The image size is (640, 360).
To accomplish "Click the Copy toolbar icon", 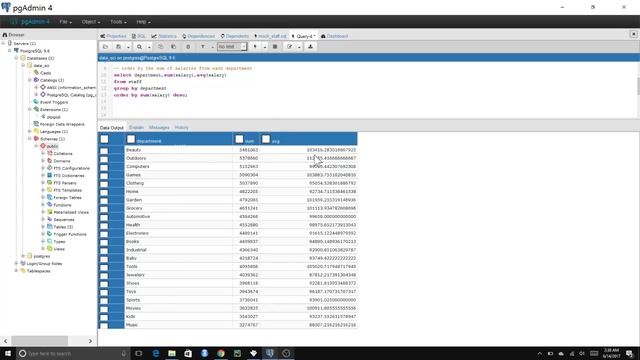I will [160, 47].
